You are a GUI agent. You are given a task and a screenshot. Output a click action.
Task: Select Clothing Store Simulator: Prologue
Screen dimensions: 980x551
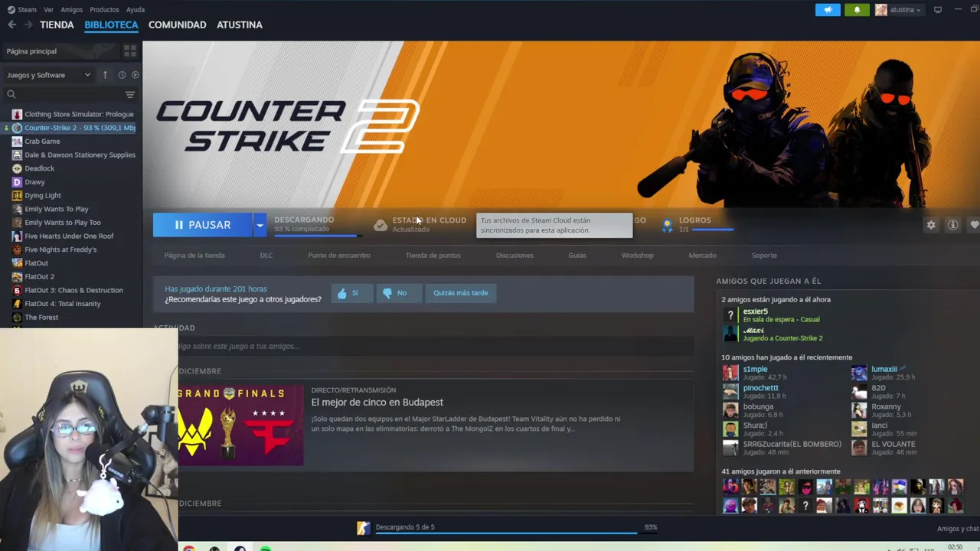(x=73, y=114)
